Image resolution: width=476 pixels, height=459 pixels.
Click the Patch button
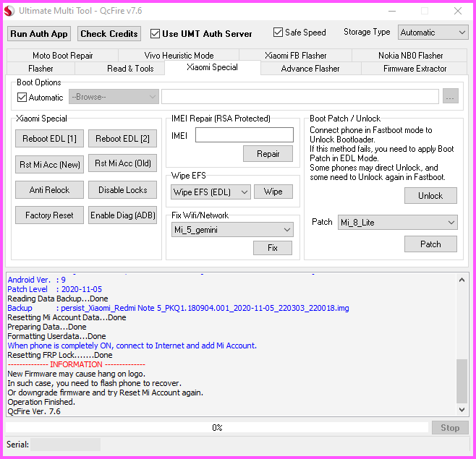(x=430, y=244)
